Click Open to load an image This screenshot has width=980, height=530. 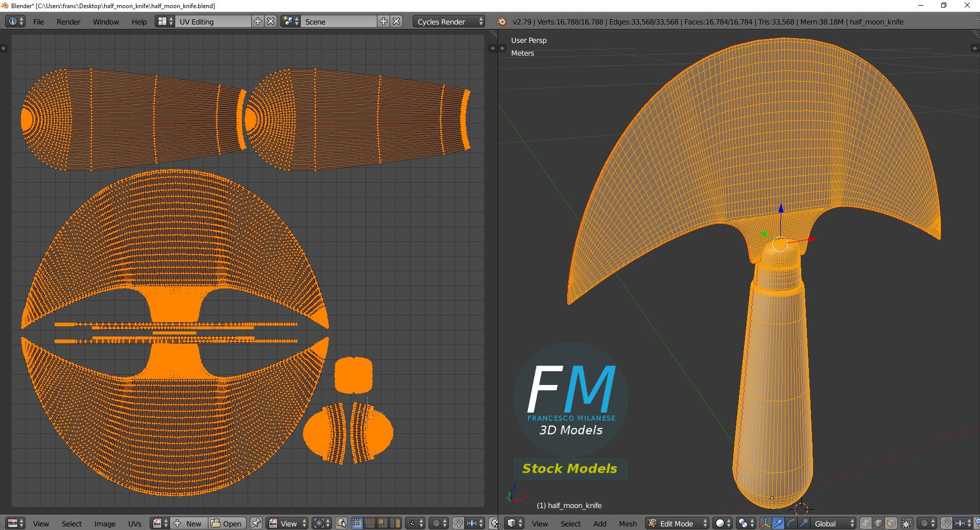[227, 523]
